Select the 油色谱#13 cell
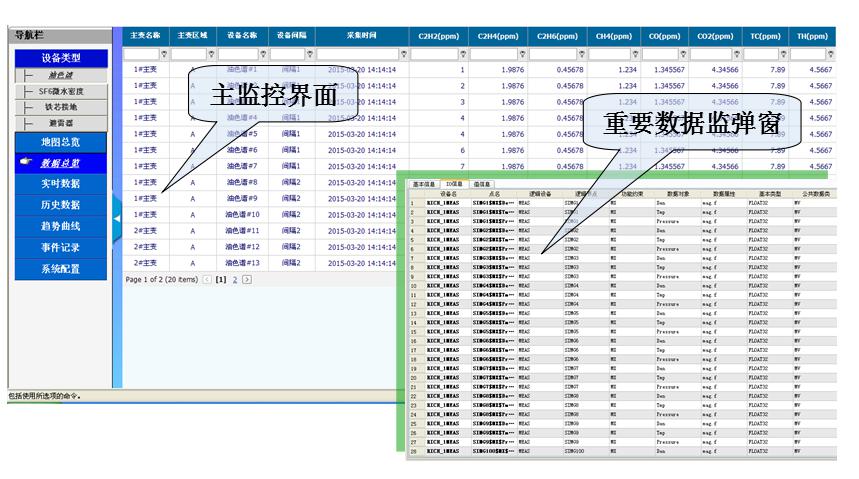This screenshot has height=479, width=859. pyautogui.click(x=242, y=263)
